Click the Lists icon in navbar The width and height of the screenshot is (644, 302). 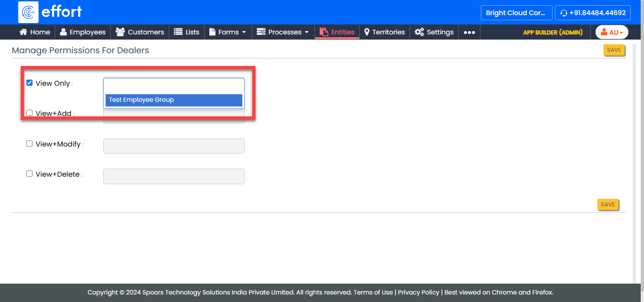tap(178, 32)
